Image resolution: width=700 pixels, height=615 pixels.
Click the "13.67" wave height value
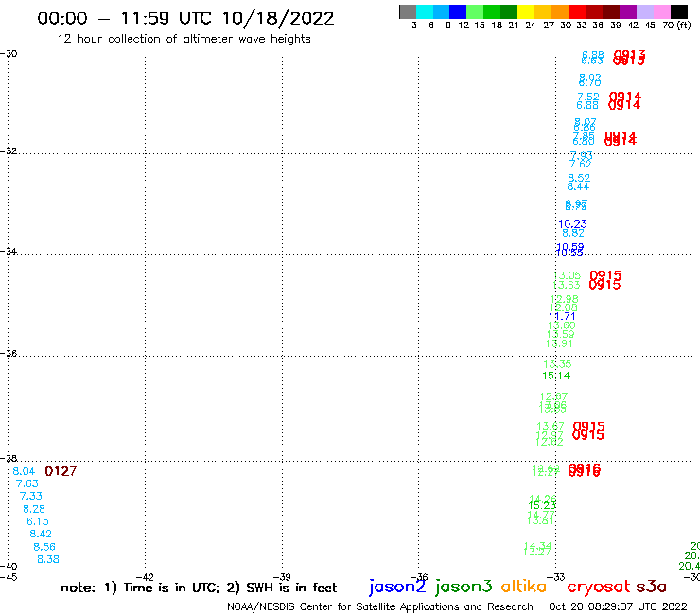tap(551, 427)
